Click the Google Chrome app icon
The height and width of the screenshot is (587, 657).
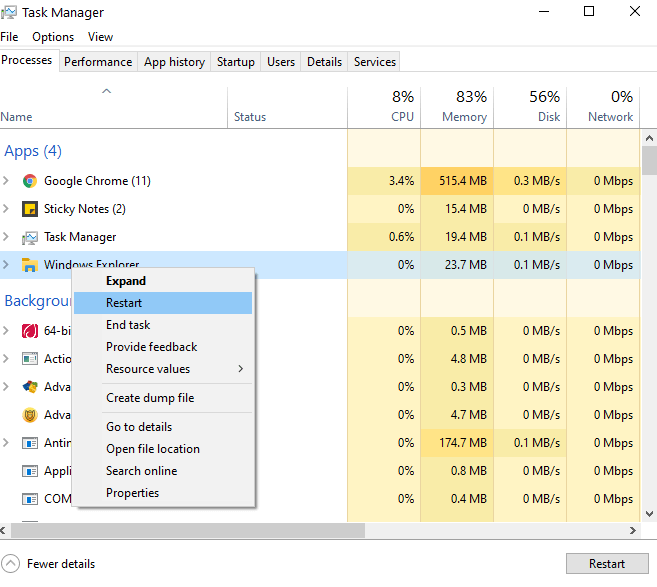click(x=30, y=181)
